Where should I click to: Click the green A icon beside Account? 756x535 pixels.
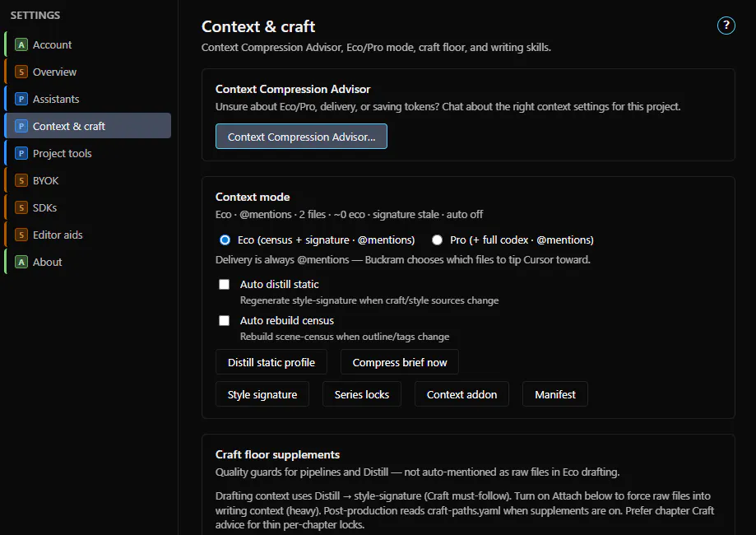[x=21, y=45]
